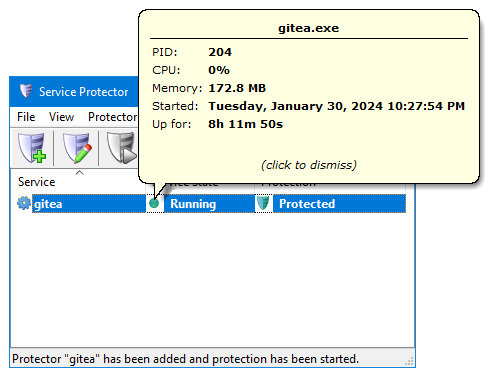
Task: Click the Service Protector title bar logo
Action: (26, 91)
